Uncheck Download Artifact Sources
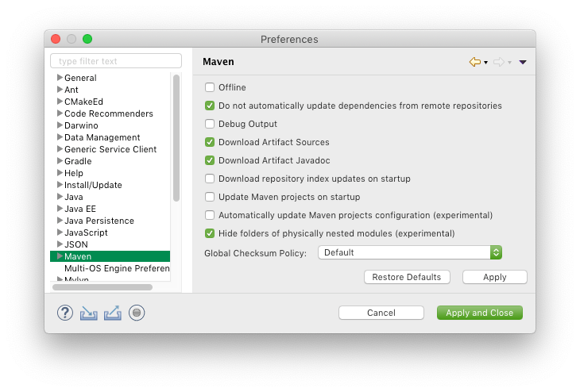 [x=210, y=142]
